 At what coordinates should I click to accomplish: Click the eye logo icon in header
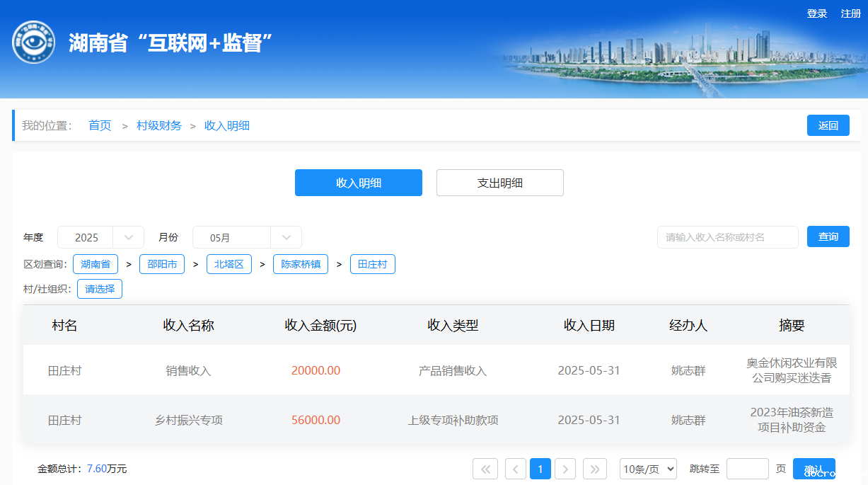pos(33,42)
